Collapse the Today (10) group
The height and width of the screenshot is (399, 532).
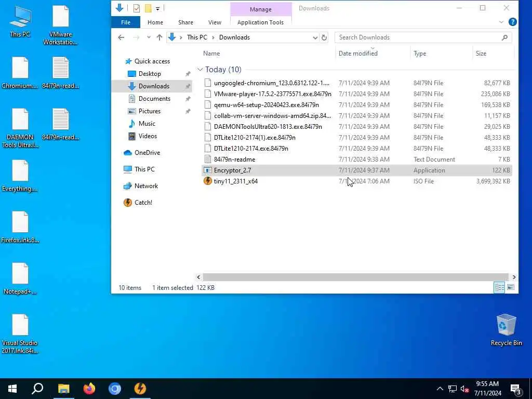[200, 70]
